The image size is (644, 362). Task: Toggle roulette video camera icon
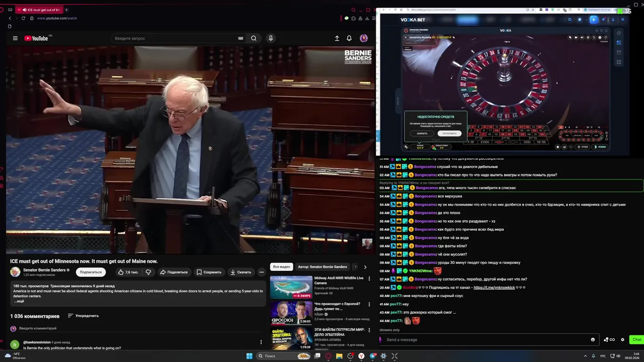[576, 37]
